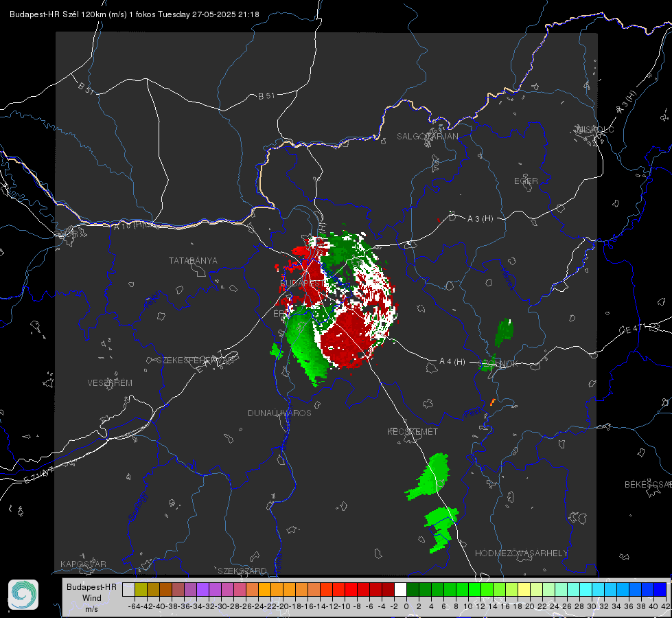Screen dimensions: 672x618
Task: Click the EGER city label
Action: click(x=526, y=181)
